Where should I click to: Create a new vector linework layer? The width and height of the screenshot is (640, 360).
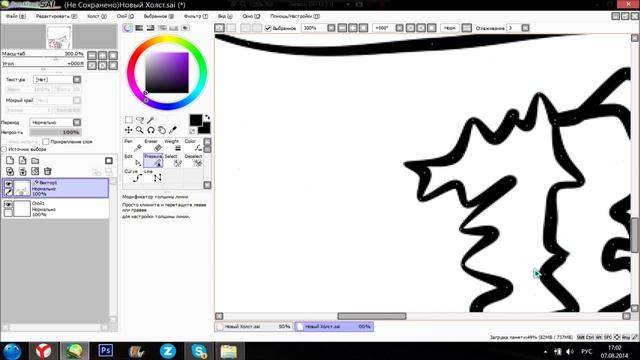[22, 160]
